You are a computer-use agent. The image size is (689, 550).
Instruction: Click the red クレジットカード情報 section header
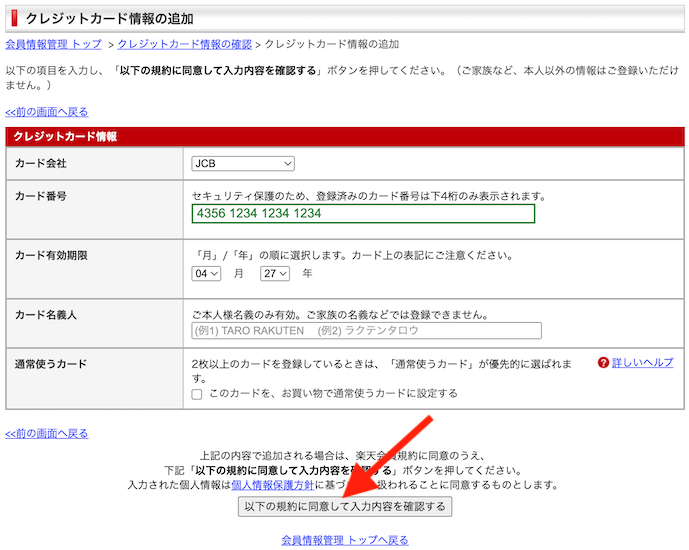65,136
